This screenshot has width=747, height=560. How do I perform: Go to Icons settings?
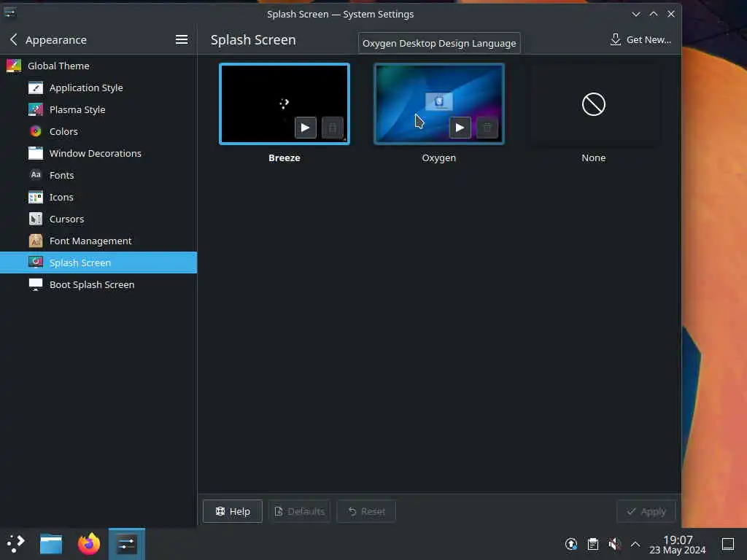(98, 197)
